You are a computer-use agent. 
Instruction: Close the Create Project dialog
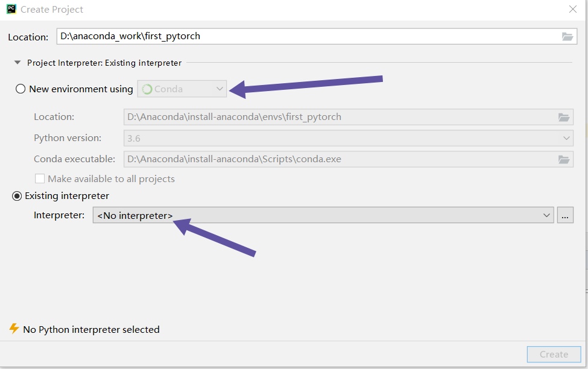click(x=573, y=9)
